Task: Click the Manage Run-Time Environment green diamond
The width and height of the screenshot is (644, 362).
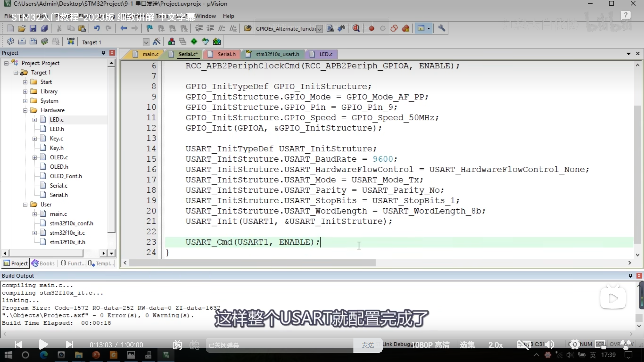Action: (194, 41)
